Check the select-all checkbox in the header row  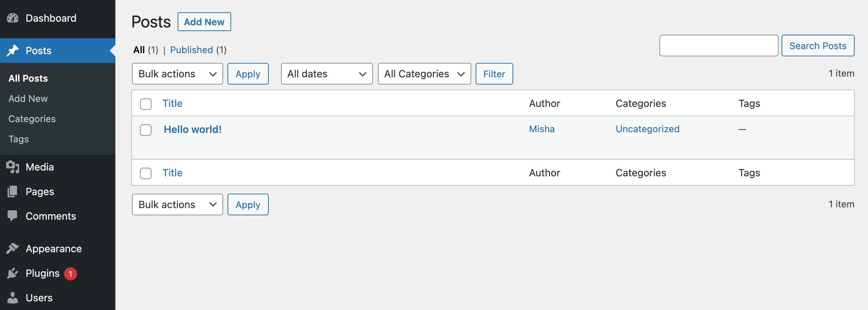point(146,104)
